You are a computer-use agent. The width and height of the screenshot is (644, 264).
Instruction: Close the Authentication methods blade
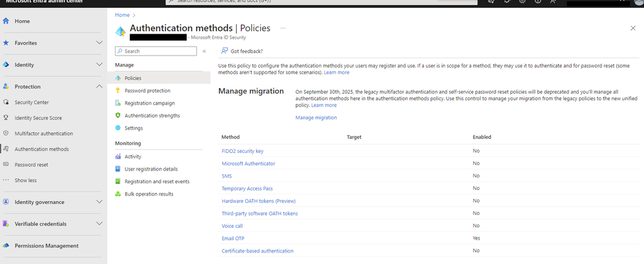(633, 28)
